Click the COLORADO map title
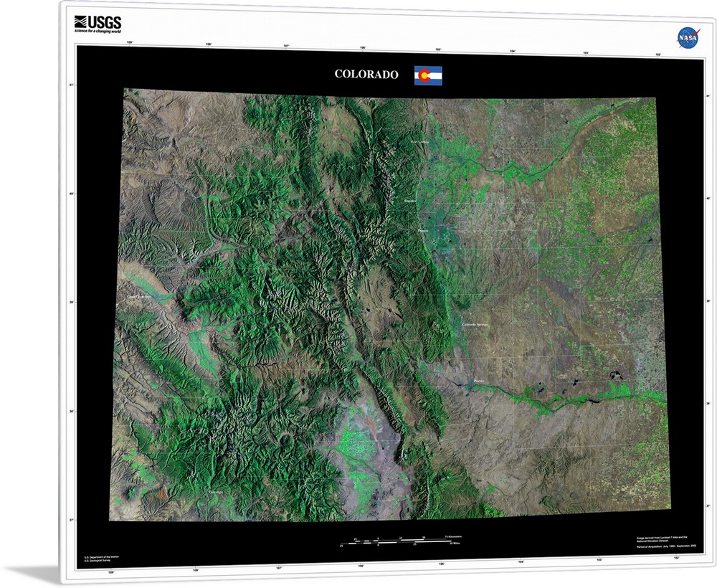717x588 pixels. 366,75
